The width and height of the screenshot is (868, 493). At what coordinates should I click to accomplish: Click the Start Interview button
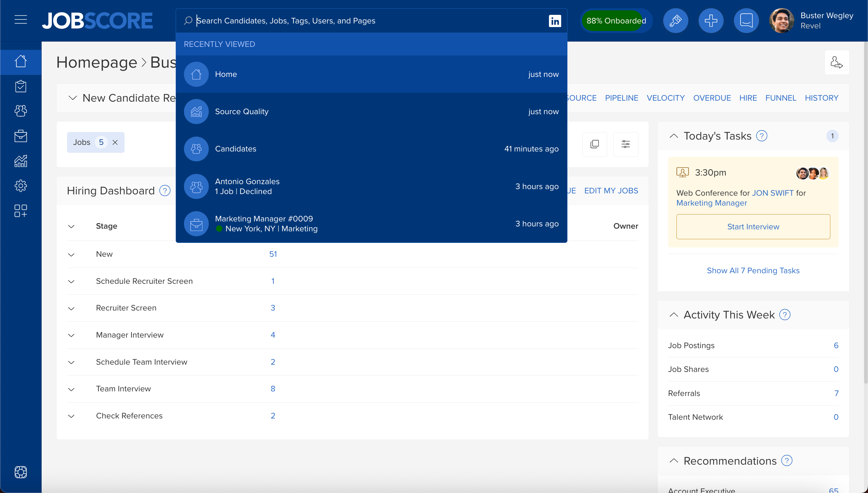tap(753, 226)
